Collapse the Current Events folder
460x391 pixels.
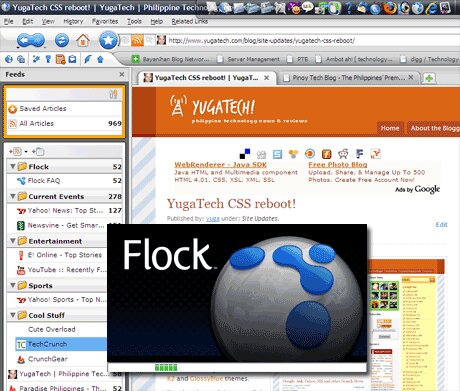pyautogui.click(x=13, y=196)
